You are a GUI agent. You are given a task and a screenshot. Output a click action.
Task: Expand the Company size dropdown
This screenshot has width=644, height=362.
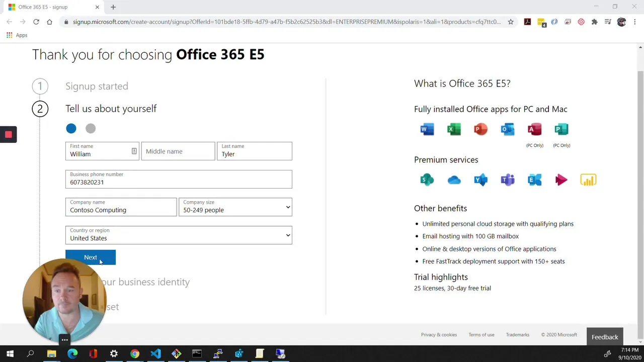tap(235, 207)
